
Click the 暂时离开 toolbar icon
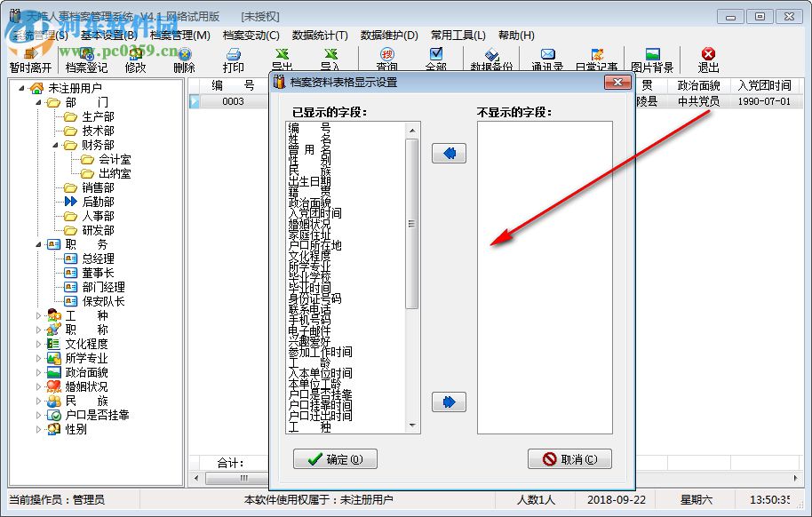tap(30, 60)
